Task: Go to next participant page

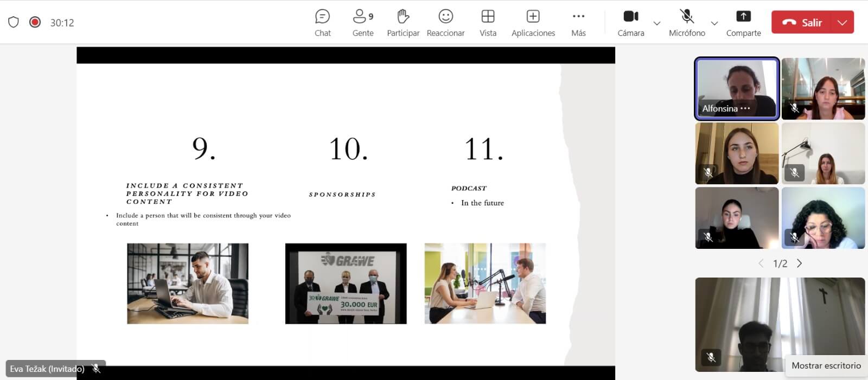Action: coord(800,263)
